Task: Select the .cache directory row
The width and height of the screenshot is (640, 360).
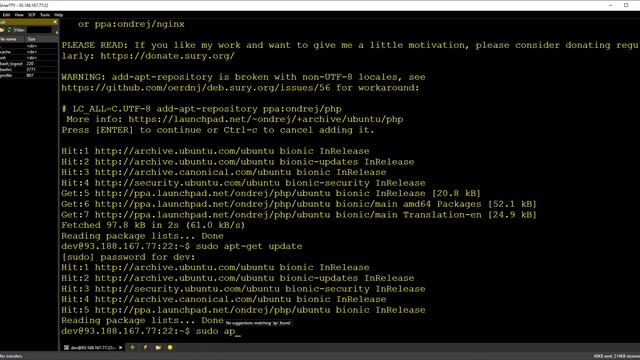Action: [29, 52]
